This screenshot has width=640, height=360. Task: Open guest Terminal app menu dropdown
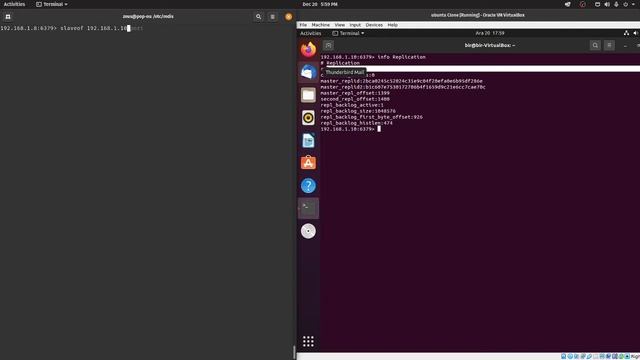[348, 33]
